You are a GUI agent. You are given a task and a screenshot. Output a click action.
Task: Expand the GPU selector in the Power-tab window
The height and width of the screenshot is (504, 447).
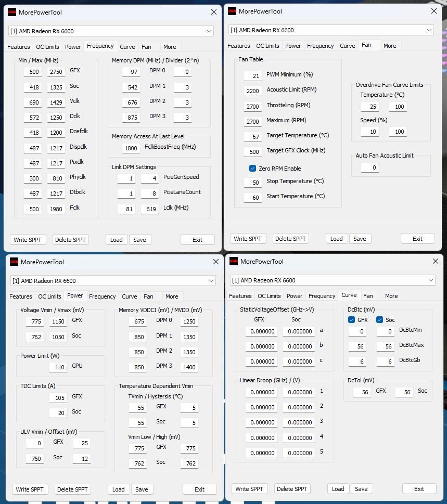pos(113,281)
